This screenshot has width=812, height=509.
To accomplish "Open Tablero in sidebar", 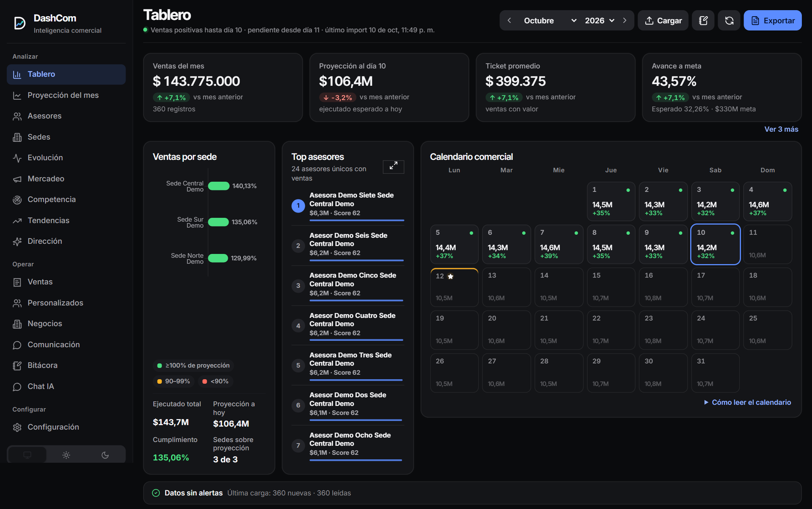I will coord(66,74).
